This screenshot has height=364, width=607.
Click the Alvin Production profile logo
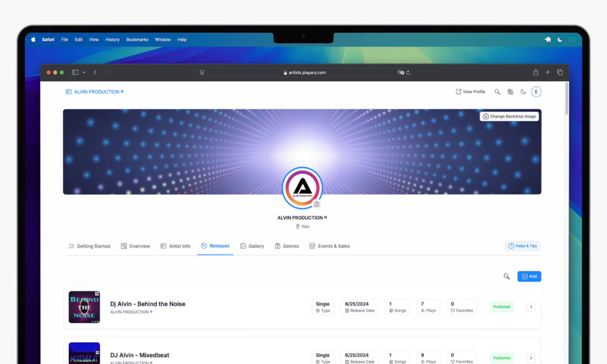click(x=302, y=187)
